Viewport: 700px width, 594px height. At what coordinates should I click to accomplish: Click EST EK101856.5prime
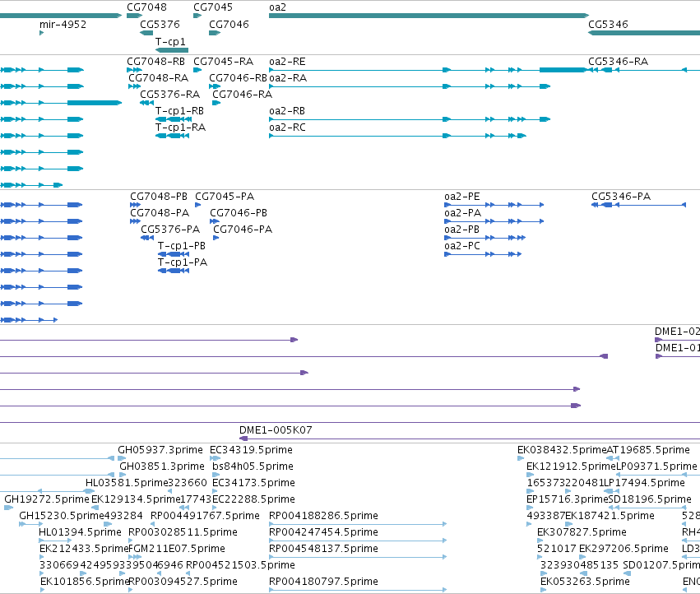pos(85,582)
